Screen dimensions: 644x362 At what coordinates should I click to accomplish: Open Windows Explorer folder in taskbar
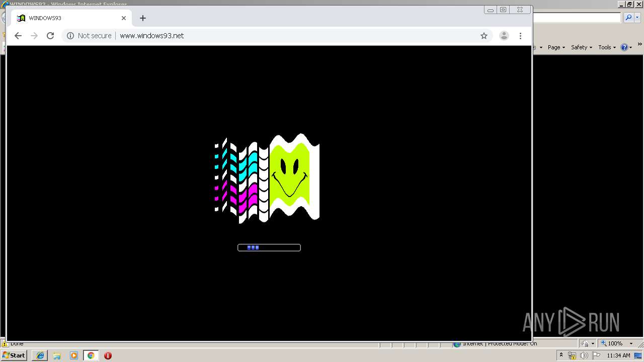[57, 355]
